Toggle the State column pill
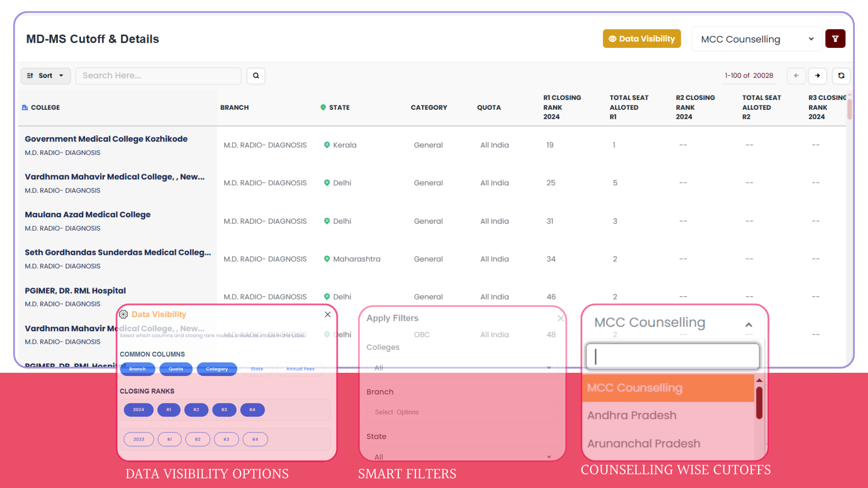The width and height of the screenshot is (868, 488). click(x=257, y=369)
